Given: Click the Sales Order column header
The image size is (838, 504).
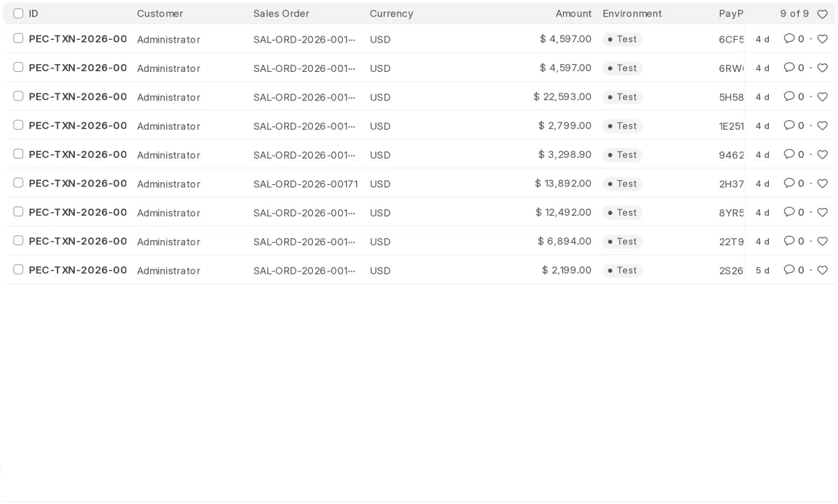Looking at the screenshot, I should click(281, 14).
